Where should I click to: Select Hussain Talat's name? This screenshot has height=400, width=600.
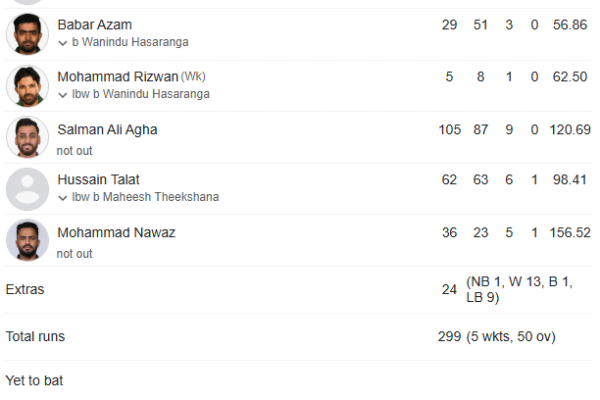[x=98, y=180]
